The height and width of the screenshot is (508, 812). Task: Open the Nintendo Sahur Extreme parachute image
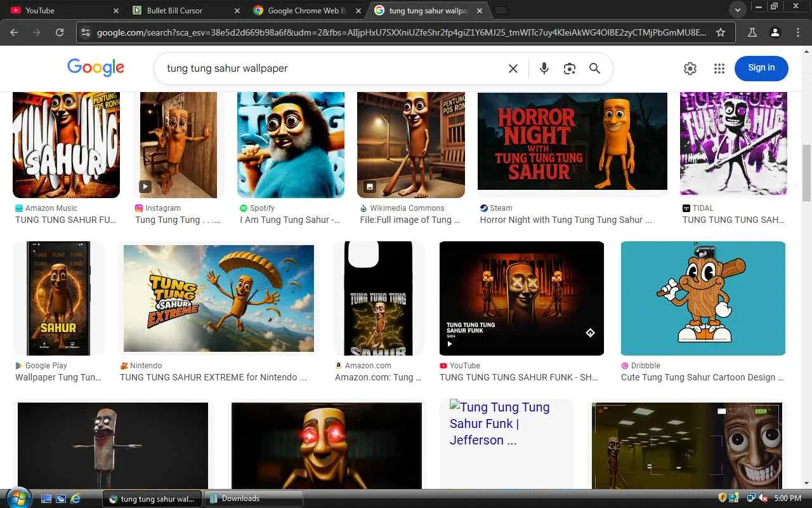219,298
